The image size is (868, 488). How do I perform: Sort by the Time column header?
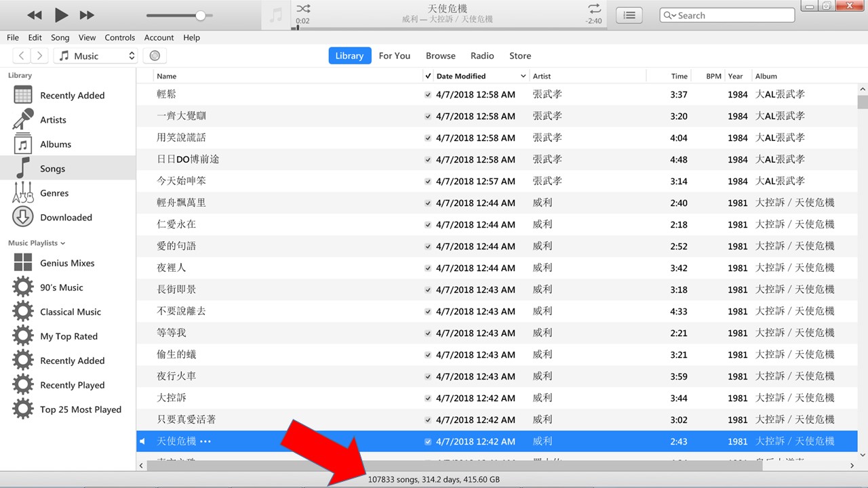click(679, 76)
